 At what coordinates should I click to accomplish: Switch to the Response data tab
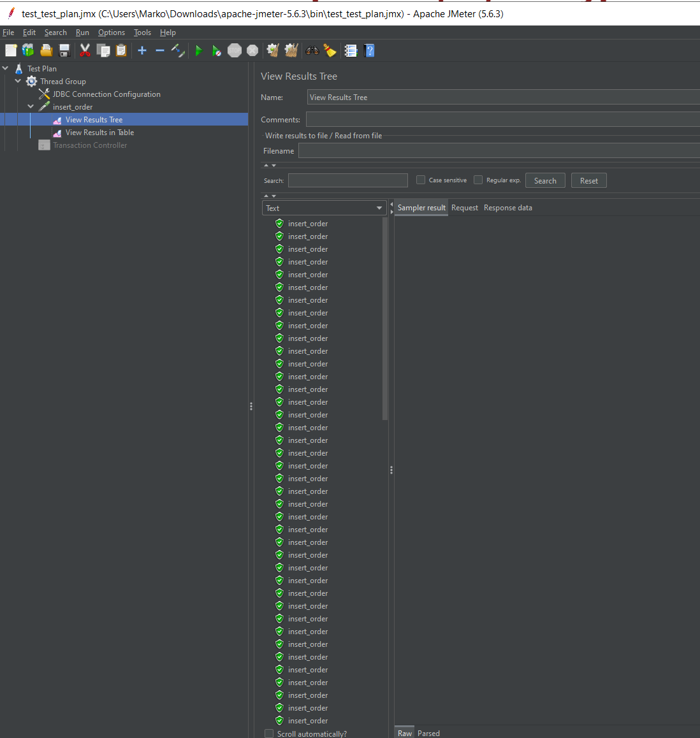pos(507,208)
